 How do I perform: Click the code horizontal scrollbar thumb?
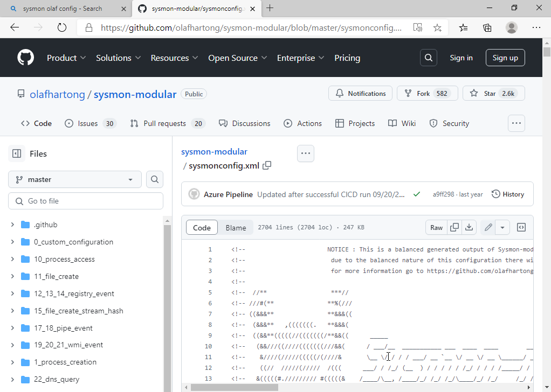coord(235,388)
